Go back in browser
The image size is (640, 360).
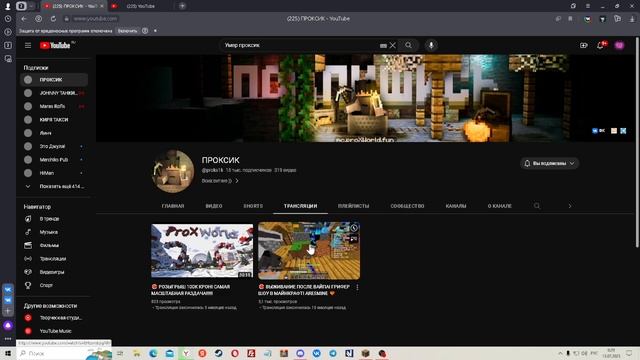point(24,19)
